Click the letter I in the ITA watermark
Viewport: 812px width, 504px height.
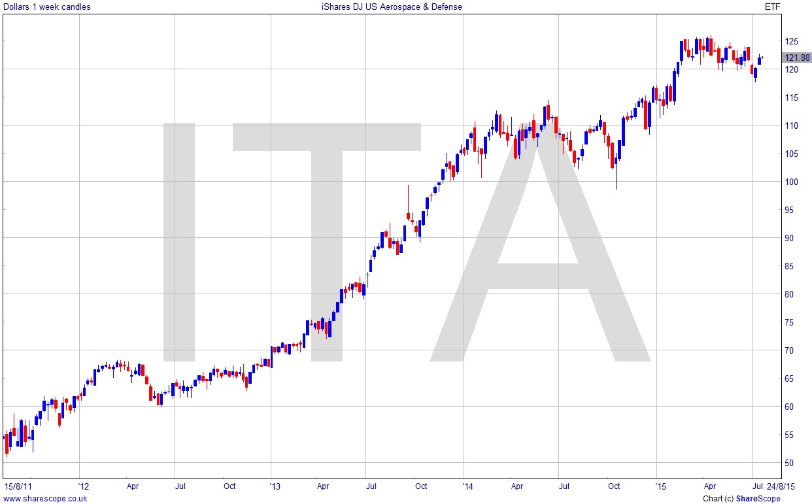pos(178,242)
